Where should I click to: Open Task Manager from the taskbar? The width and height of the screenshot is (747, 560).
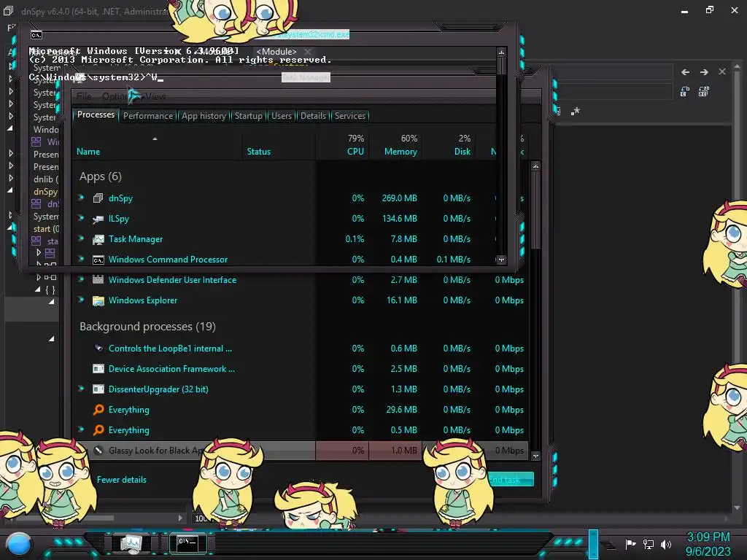pos(131,542)
